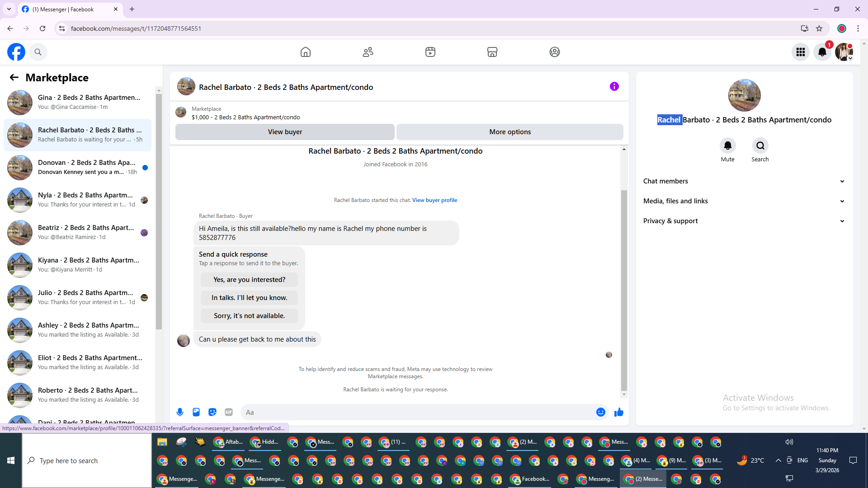The image size is (868, 488).
Task: Go back with Marketplace back arrow
Action: tap(14, 78)
